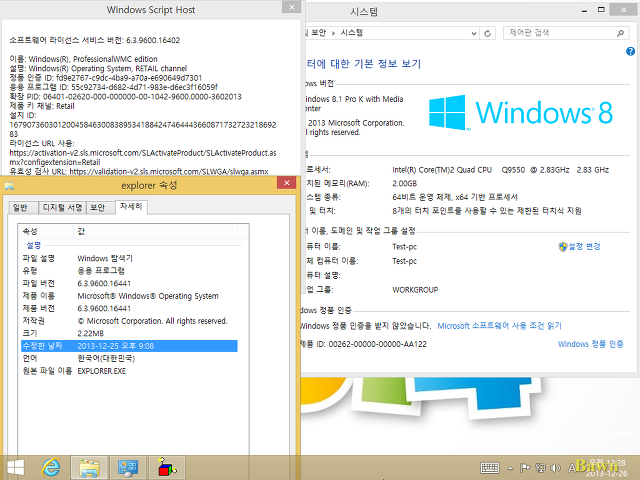Open the touch keyboard icon in tray
640x480 pixels.
[490, 468]
